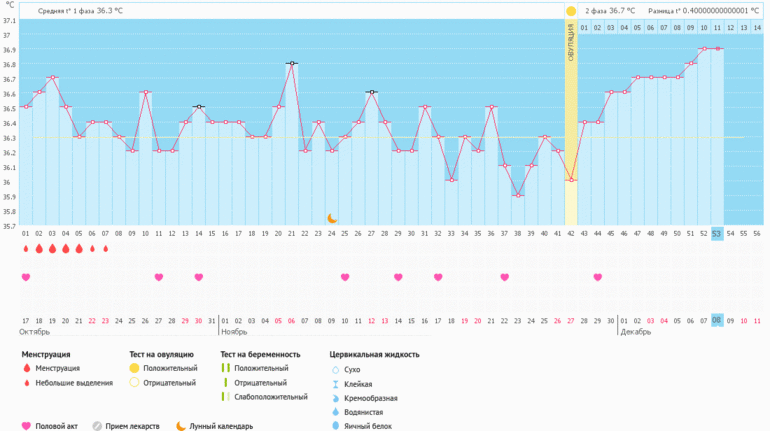The width and height of the screenshot is (770, 431).
Task: Click the menstruation drop on cycle day 01
Action: click(x=26, y=249)
